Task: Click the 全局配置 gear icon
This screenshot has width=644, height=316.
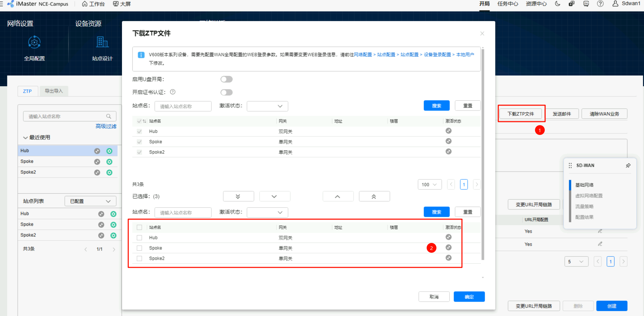Action: (34, 43)
